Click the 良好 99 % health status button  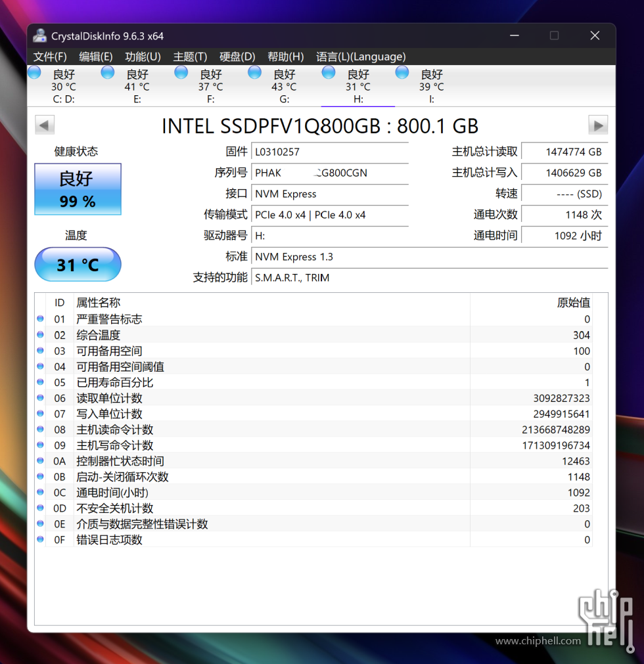[78, 189]
